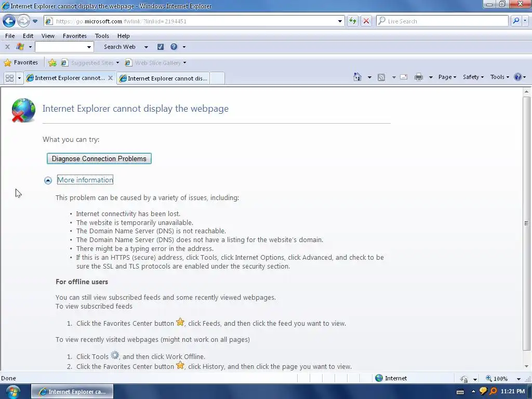Open the Tools menu in menu bar
Image resolution: width=532 pixels, height=399 pixels.
click(x=102, y=36)
